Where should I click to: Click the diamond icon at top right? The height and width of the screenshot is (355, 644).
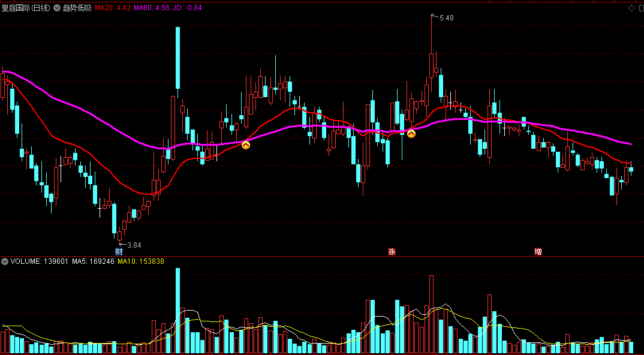[631, 8]
